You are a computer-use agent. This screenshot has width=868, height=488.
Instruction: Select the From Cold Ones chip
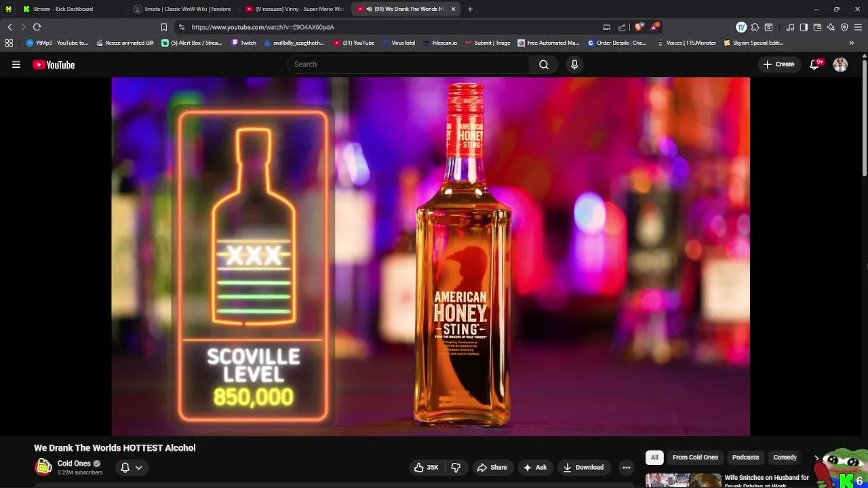[695, 457]
